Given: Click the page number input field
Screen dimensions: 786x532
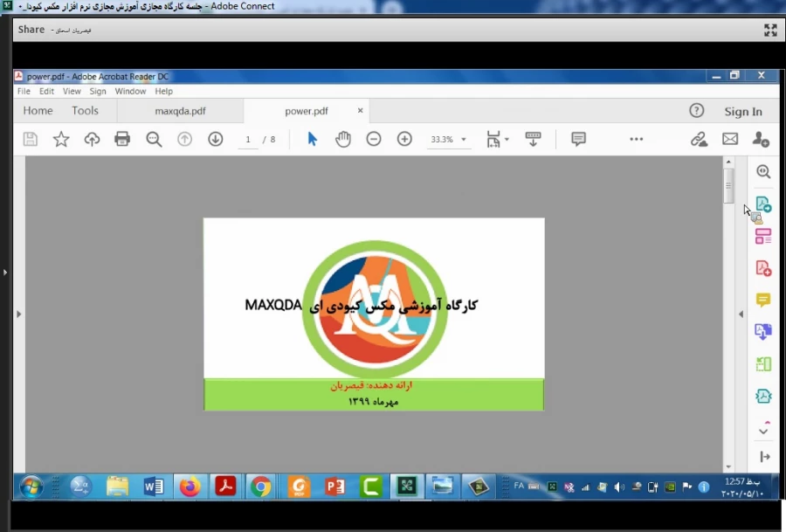Looking at the screenshot, I should click(x=248, y=140).
